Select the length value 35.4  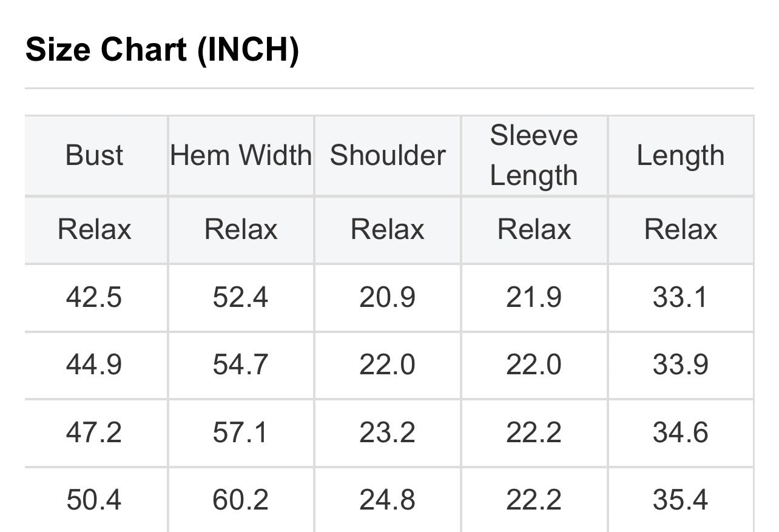(x=680, y=500)
